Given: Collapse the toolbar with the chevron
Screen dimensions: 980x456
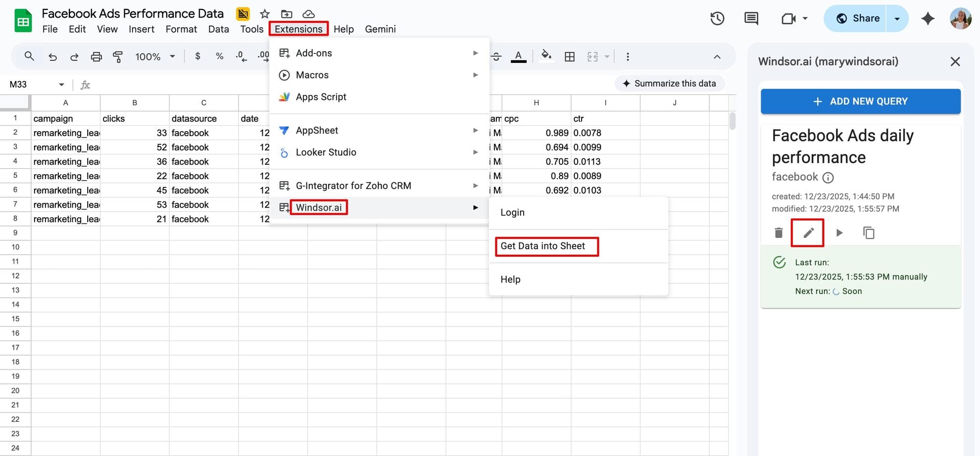Looking at the screenshot, I should pyautogui.click(x=717, y=56).
